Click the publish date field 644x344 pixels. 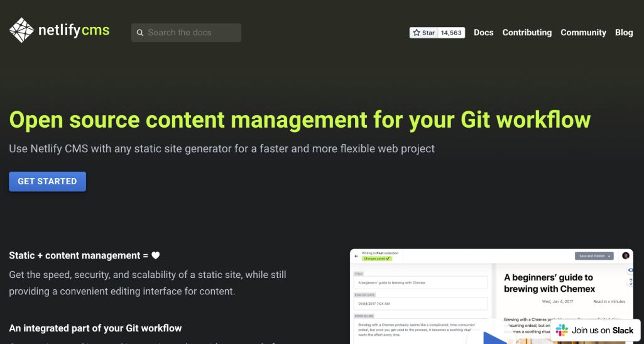click(420, 303)
